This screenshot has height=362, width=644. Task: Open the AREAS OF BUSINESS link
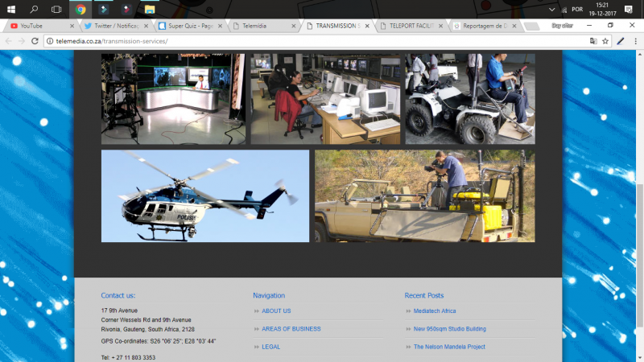point(291,329)
